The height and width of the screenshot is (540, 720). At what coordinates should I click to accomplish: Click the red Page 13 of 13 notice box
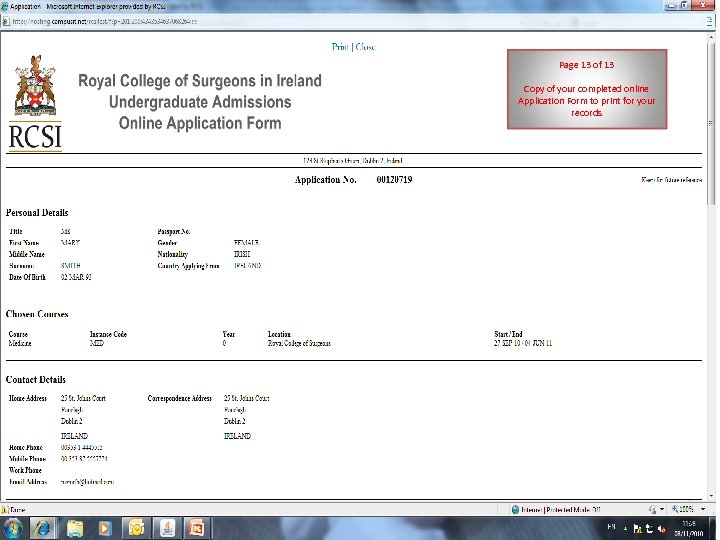(x=587, y=89)
